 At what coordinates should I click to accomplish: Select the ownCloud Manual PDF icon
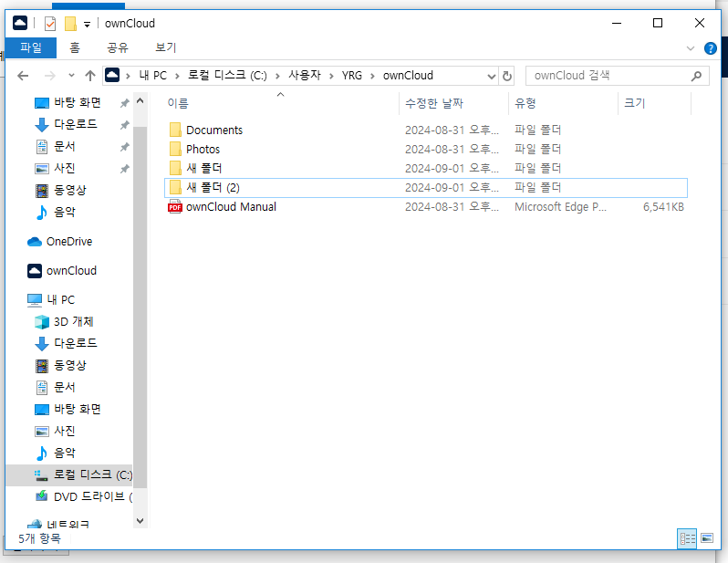[175, 207]
